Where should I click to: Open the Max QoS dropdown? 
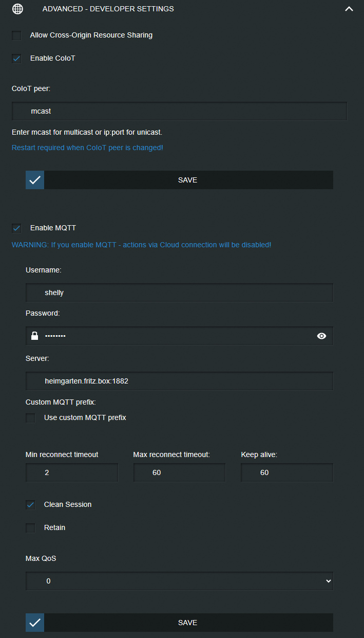coord(179,581)
